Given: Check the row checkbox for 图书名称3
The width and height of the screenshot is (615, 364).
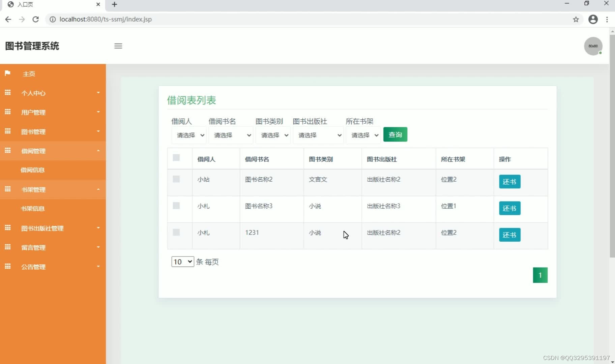Looking at the screenshot, I should 176,206.
